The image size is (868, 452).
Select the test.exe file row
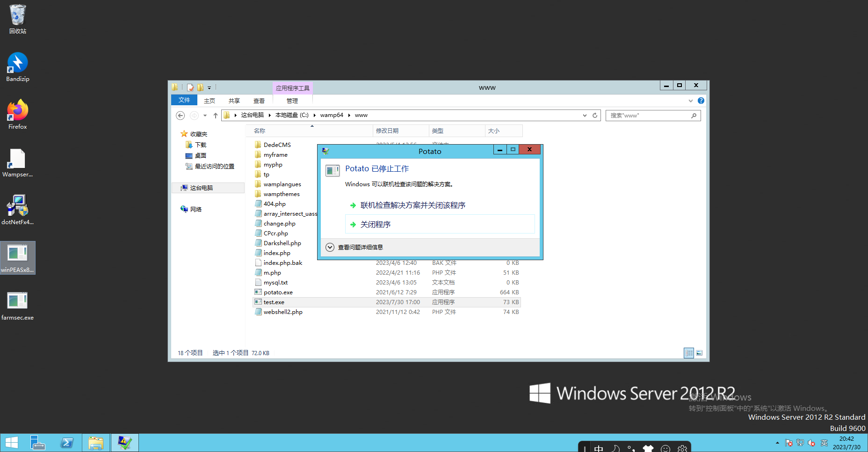[386, 302]
